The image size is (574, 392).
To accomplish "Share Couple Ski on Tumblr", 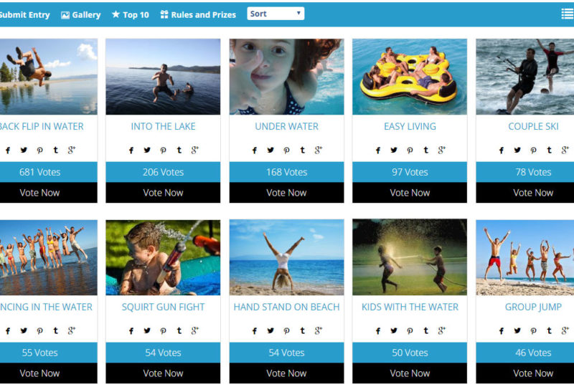I will click(x=549, y=150).
